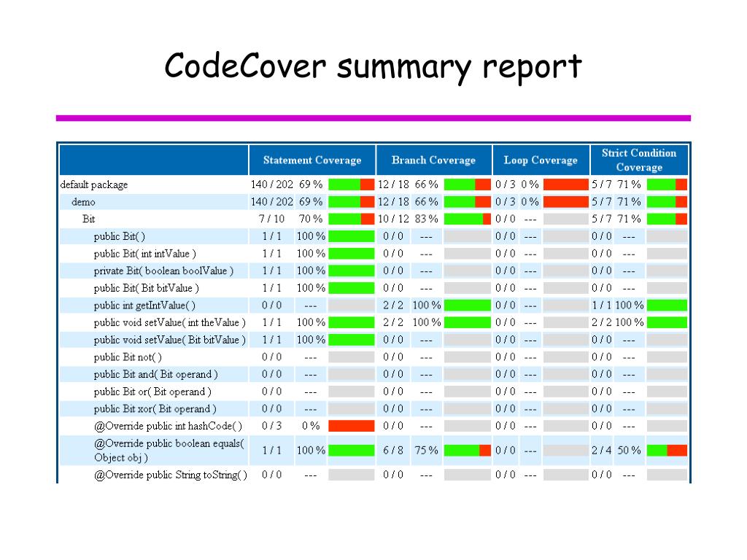Screen dimensions: 747x560
Task: Click '10 / 12' branch value in Bit row
Action: coord(393,219)
